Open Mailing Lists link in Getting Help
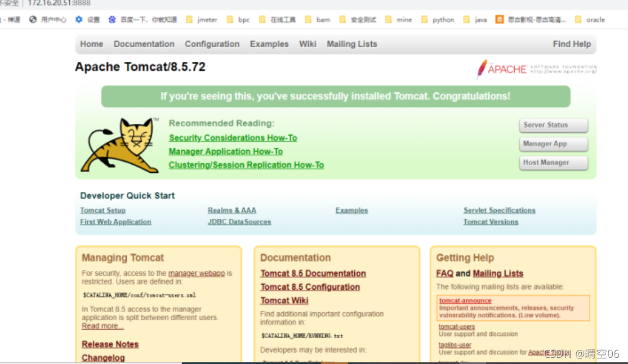Image resolution: width=628 pixels, height=364 pixels. [x=498, y=273]
